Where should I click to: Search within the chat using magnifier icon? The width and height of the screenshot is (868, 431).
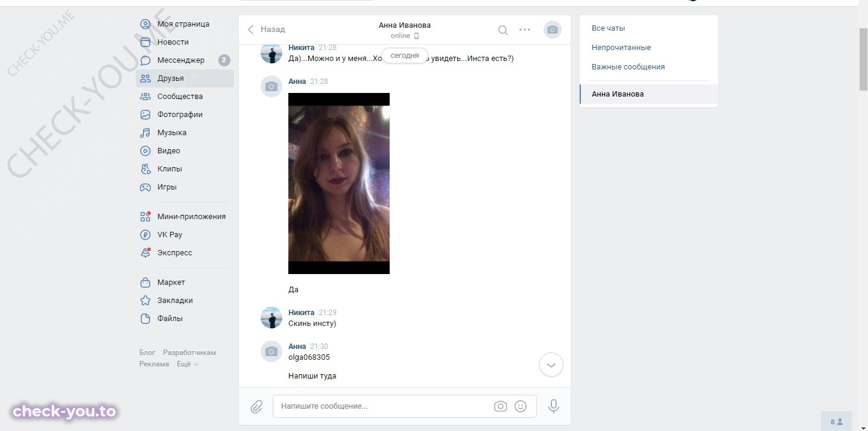tap(502, 30)
